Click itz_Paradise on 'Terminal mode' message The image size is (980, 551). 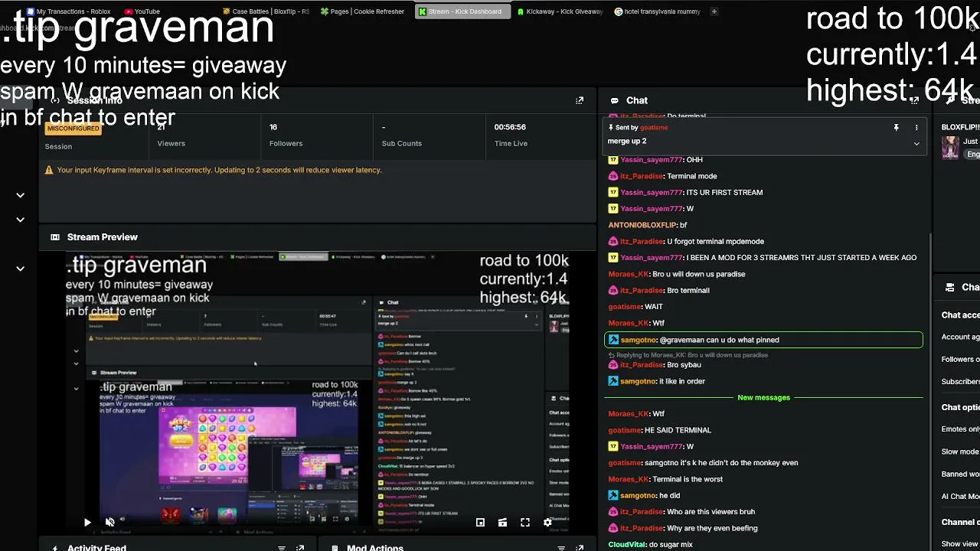pyautogui.click(x=642, y=176)
